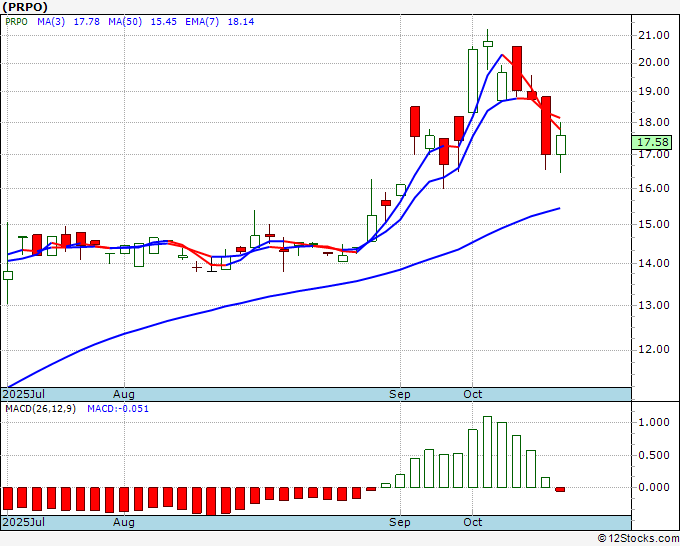Click the 12.00 price axis label
The image size is (680, 546).
tap(654, 350)
